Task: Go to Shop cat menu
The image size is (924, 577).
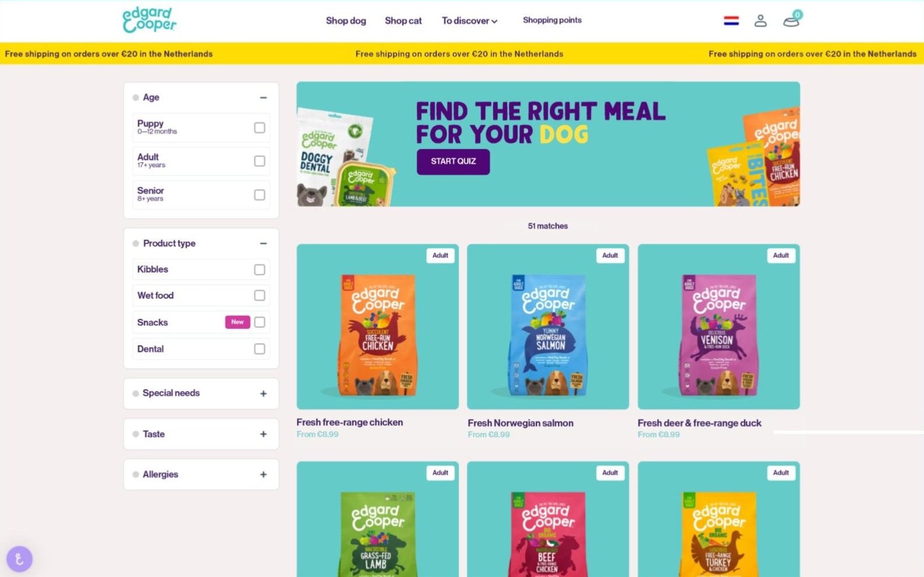Action: tap(403, 20)
